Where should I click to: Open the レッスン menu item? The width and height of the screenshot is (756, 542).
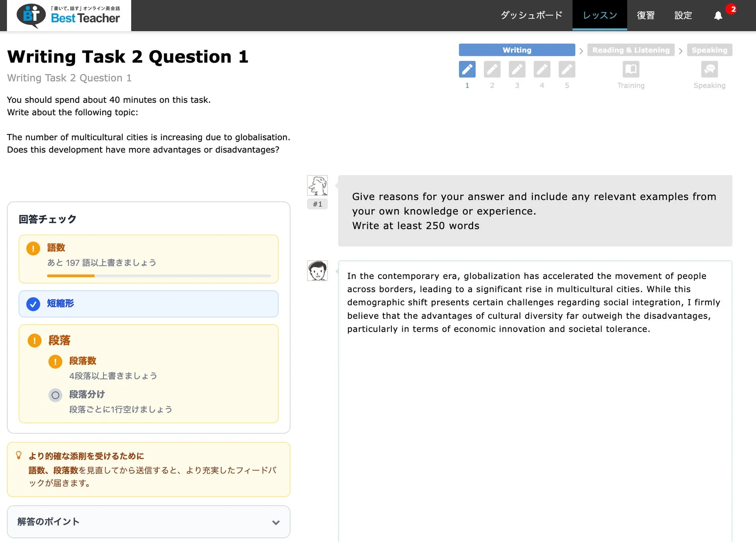(x=600, y=15)
